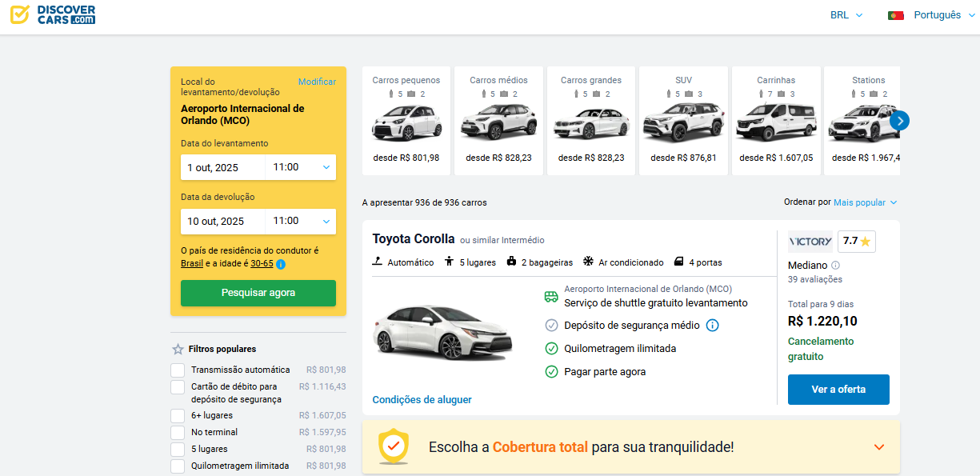Image resolution: width=980 pixels, height=476 pixels.
Task: Click the Victory supplier logo
Action: [810, 241]
